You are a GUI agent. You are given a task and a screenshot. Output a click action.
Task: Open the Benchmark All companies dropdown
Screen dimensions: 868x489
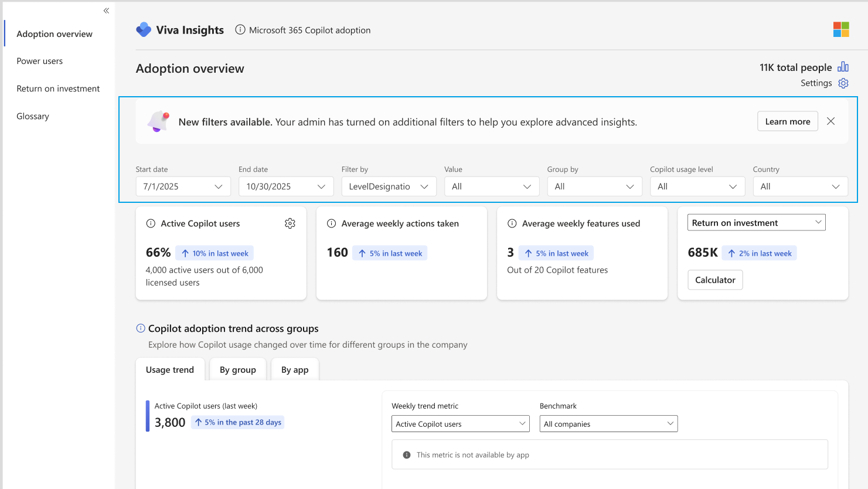pyautogui.click(x=609, y=424)
